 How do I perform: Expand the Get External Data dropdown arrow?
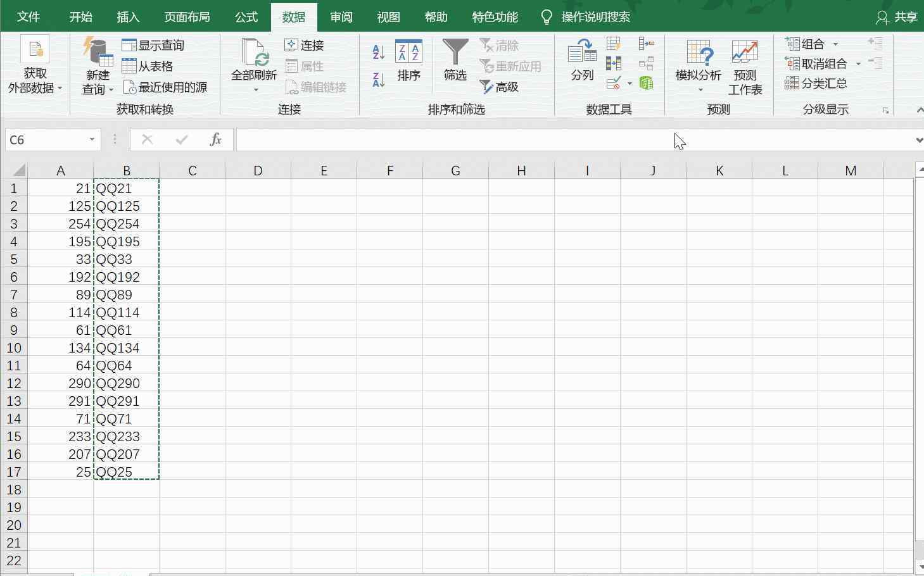coord(60,88)
